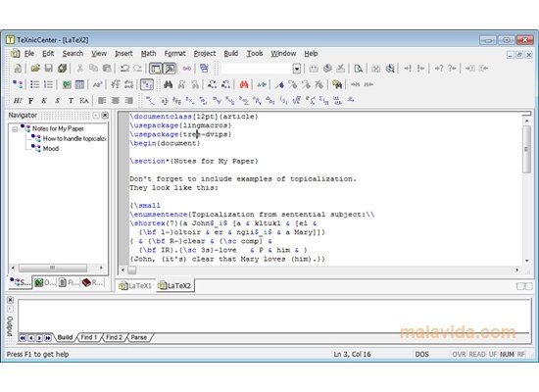Image resolution: width=539 pixels, height=392 pixels.
Task: Insert a table using the tabular icon
Action: pyautogui.click(x=79, y=84)
